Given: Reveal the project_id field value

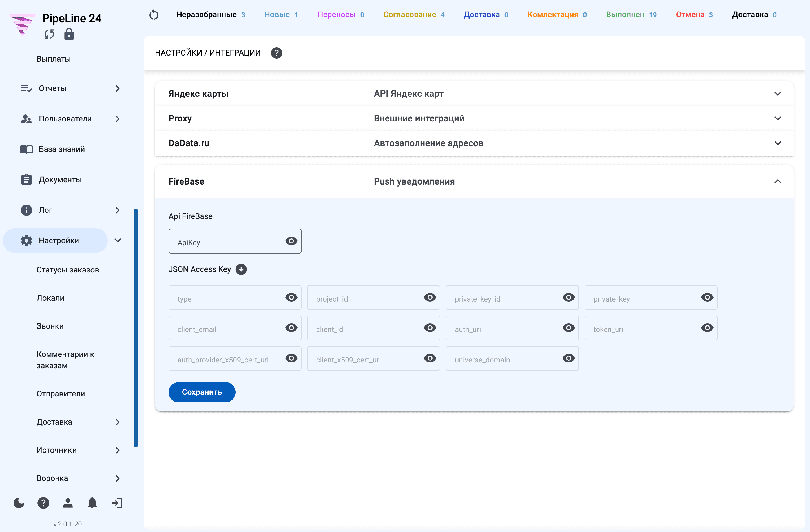Looking at the screenshot, I should tap(430, 298).
